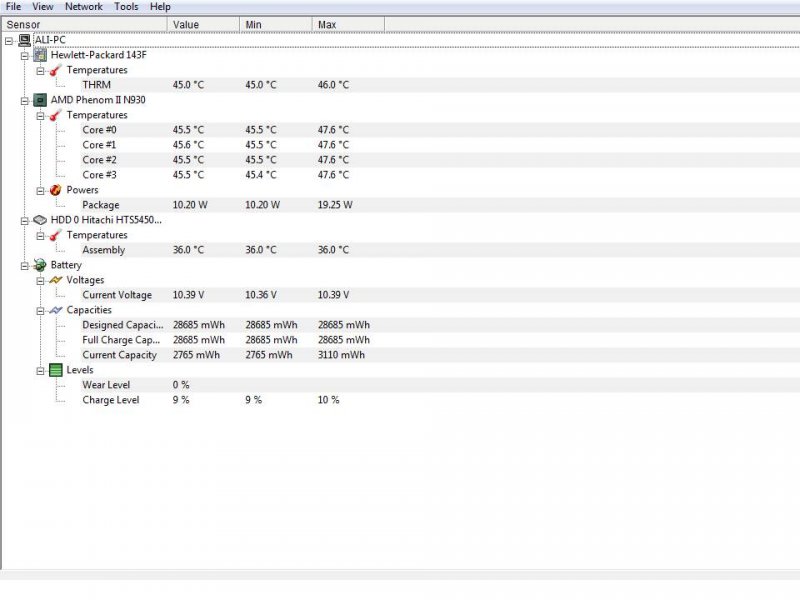Select the Full Charge Capacity row
Viewport: 800px width, 600px height.
(440, 340)
